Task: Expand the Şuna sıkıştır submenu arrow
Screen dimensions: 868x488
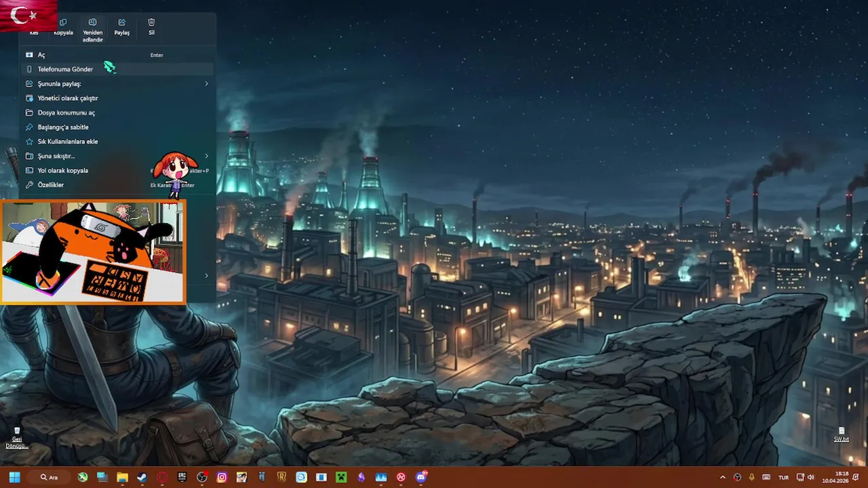Action: pyautogui.click(x=206, y=156)
